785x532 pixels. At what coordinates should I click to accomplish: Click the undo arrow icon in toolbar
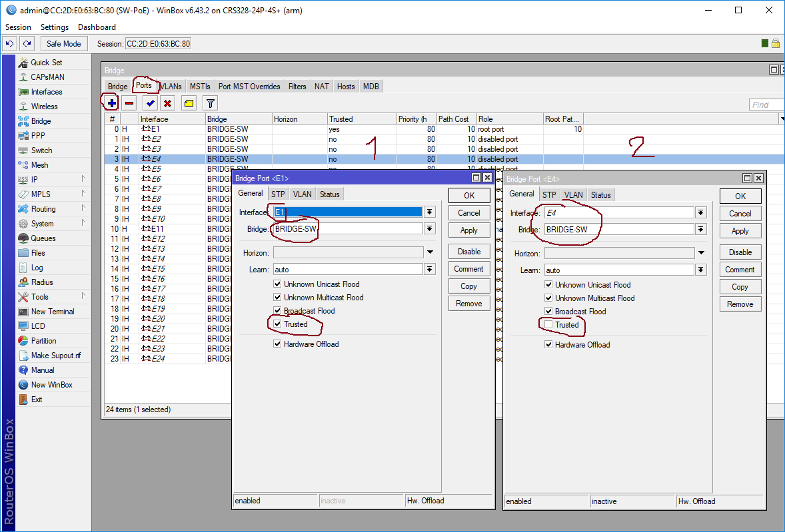click(9, 43)
